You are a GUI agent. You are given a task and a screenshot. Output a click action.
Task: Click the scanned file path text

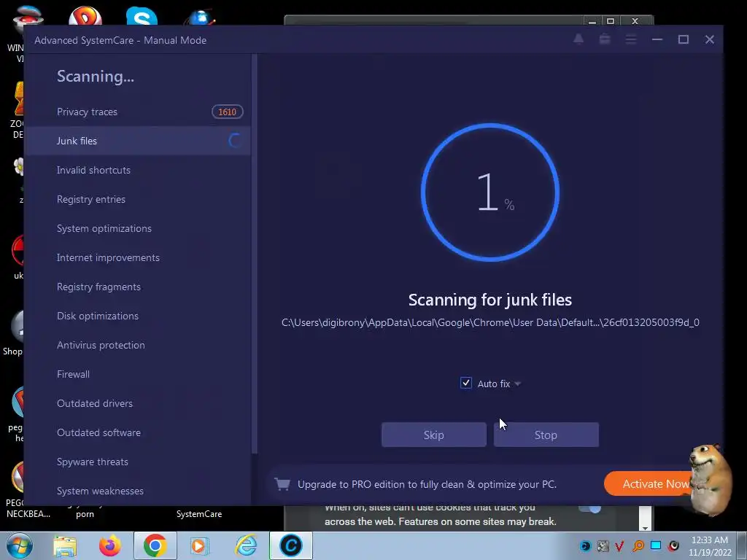(490, 322)
